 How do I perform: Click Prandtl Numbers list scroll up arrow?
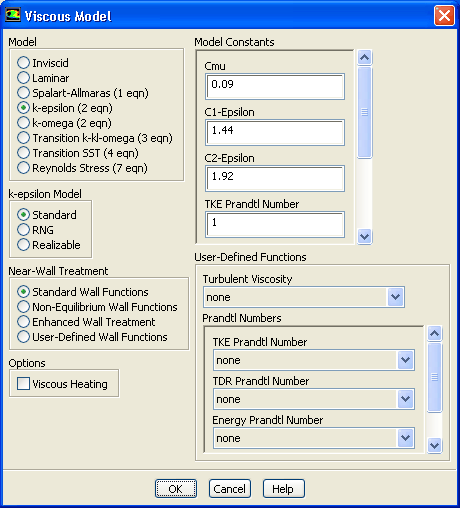click(x=435, y=333)
